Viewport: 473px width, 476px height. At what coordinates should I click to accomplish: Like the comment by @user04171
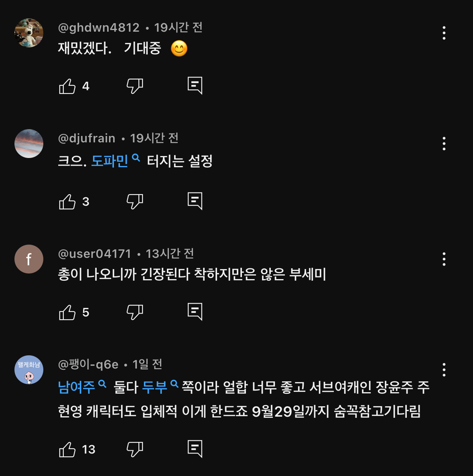pyautogui.click(x=67, y=312)
